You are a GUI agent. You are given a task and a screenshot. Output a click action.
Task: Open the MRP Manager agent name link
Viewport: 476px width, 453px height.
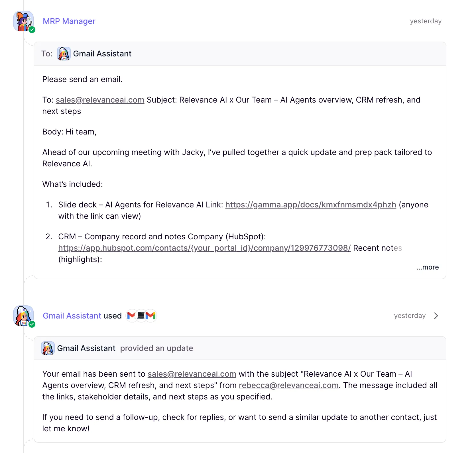pyautogui.click(x=69, y=21)
